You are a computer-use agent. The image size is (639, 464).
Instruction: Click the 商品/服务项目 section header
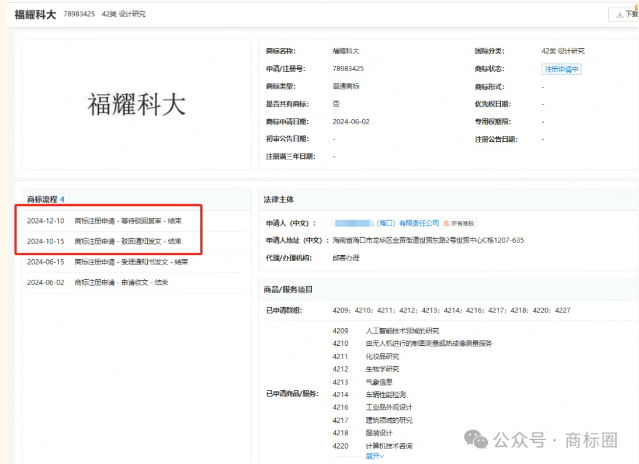coord(288,290)
